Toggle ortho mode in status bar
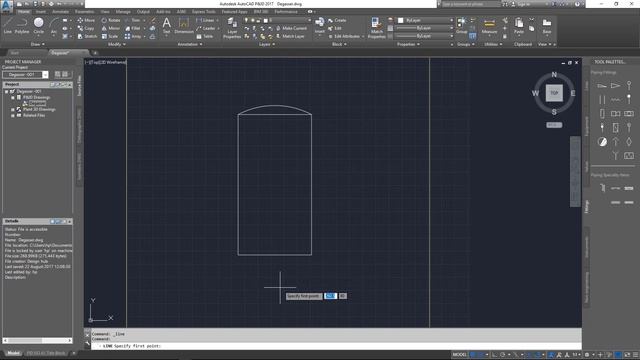The height and width of the screenshot is (360, 640). [x=495, y=355]
